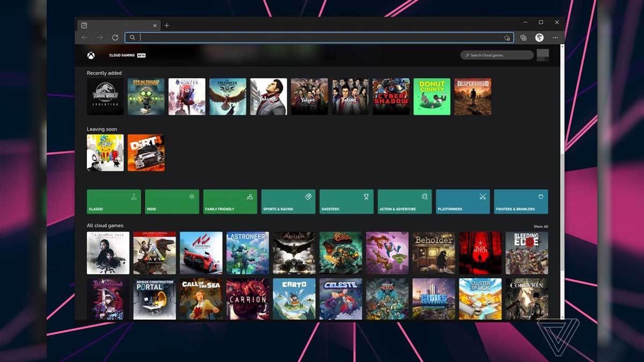Open the Astroneer game tile
This screenshot has height=362, width=644.
point(247,253)
